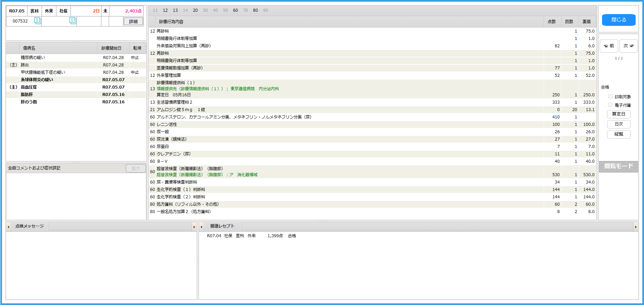This screenshot has height=305, width=644.
Task: Select disease row 甲状腺機能低下症の疑い
Action: tap(76, 72)
